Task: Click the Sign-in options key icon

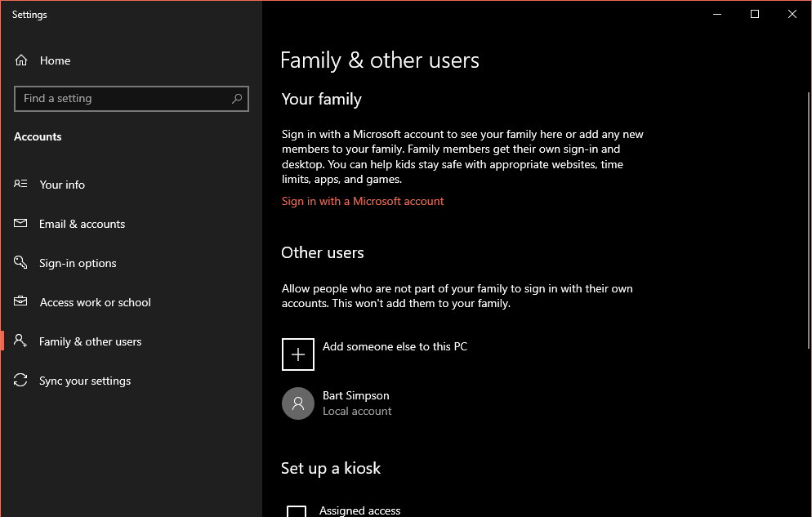Action: (x=20, y=262)
